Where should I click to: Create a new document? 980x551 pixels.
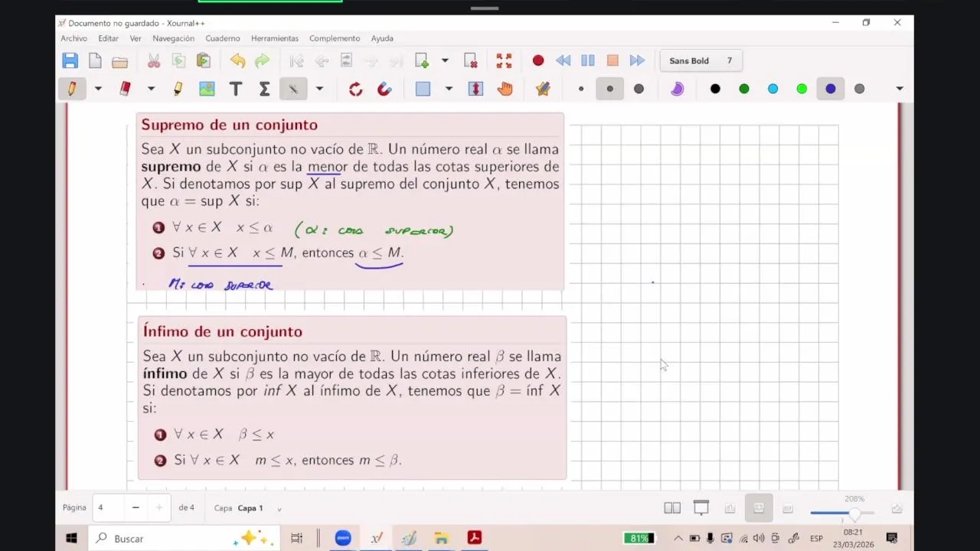pos(95,60)
